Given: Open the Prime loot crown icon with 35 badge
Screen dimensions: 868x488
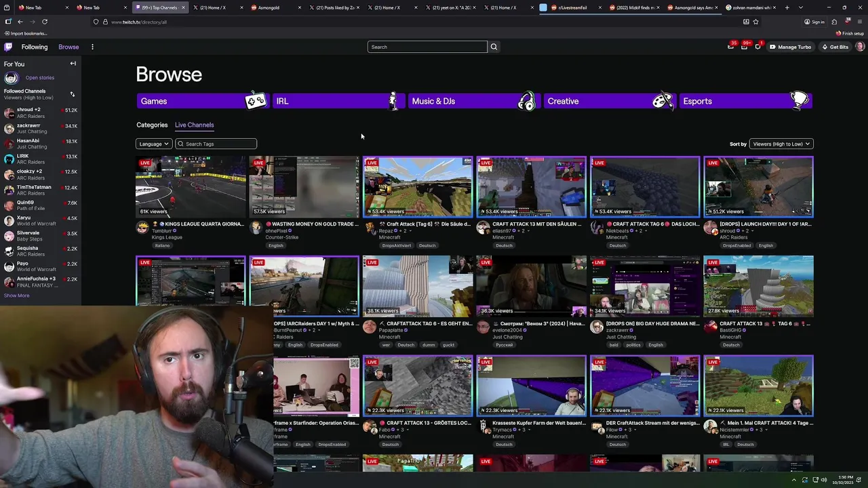Looking at the screenshot, I should click(x=730, y=47).
